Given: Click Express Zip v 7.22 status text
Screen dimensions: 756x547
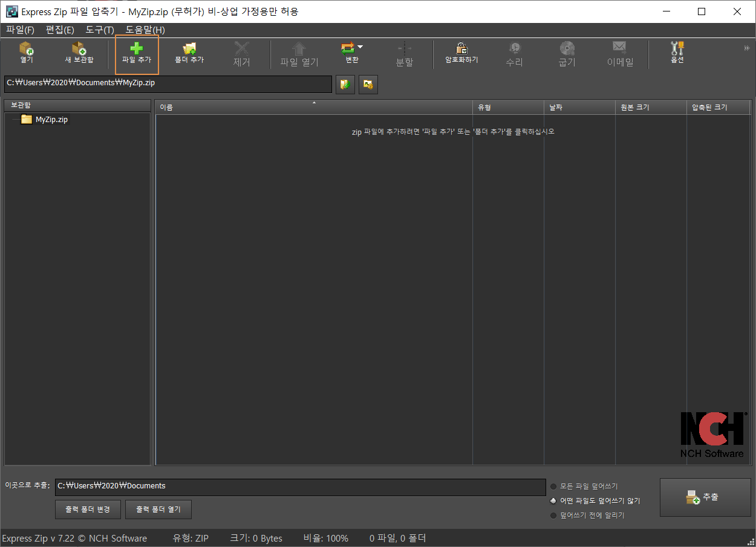Looking at the screenshot, I should [x=74, y=538].
